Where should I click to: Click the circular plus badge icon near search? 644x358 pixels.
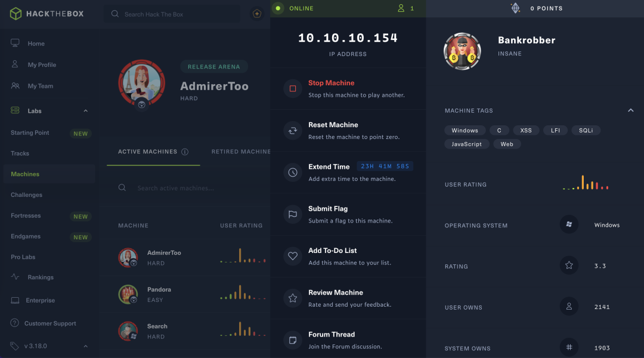256,14
